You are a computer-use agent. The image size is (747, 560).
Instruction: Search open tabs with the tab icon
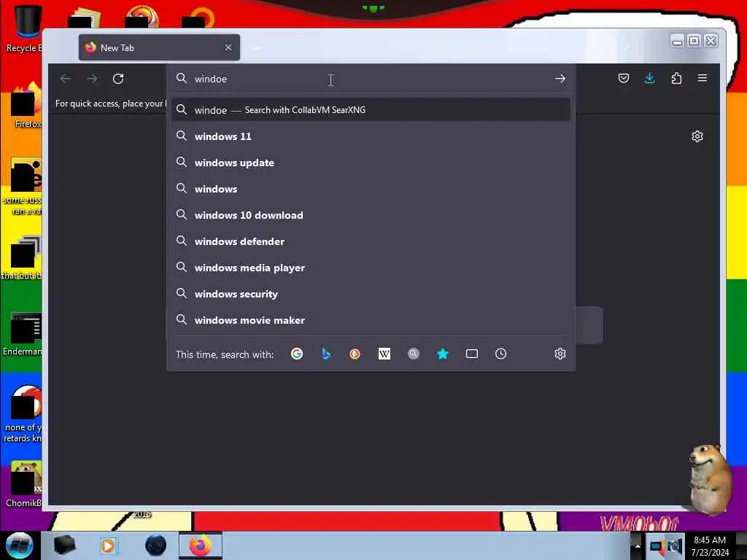[472, 354]
